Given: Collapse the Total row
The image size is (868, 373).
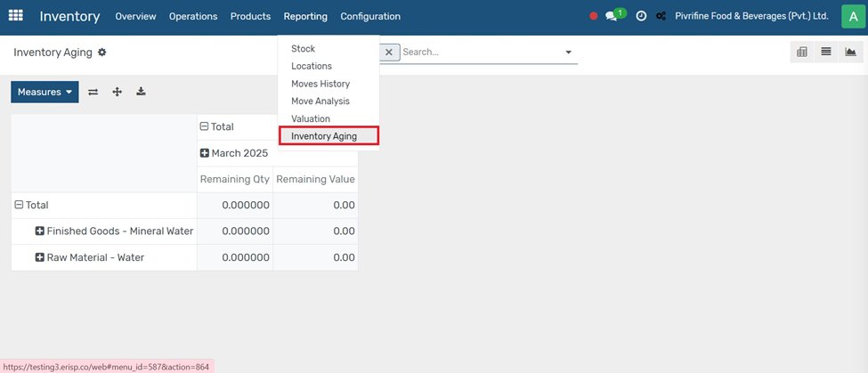Looking at the screenshot, I should (31, 206).
